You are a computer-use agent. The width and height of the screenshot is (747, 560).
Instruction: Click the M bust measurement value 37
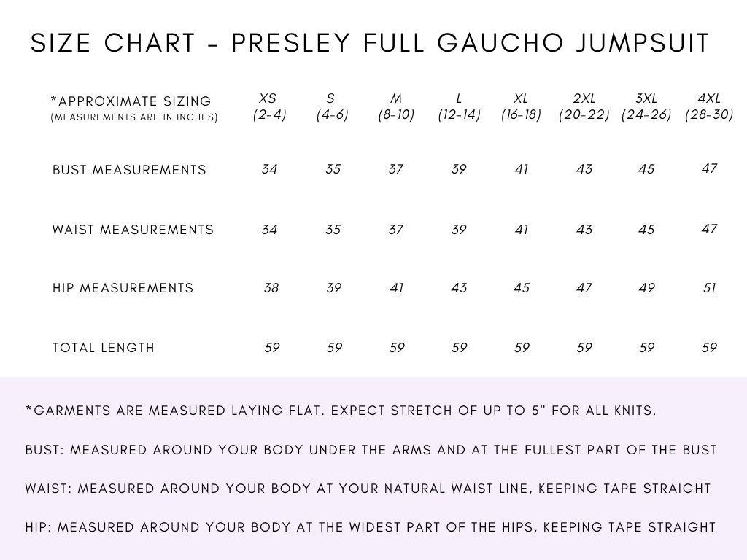pyautogui.click(x=396, y=169)
